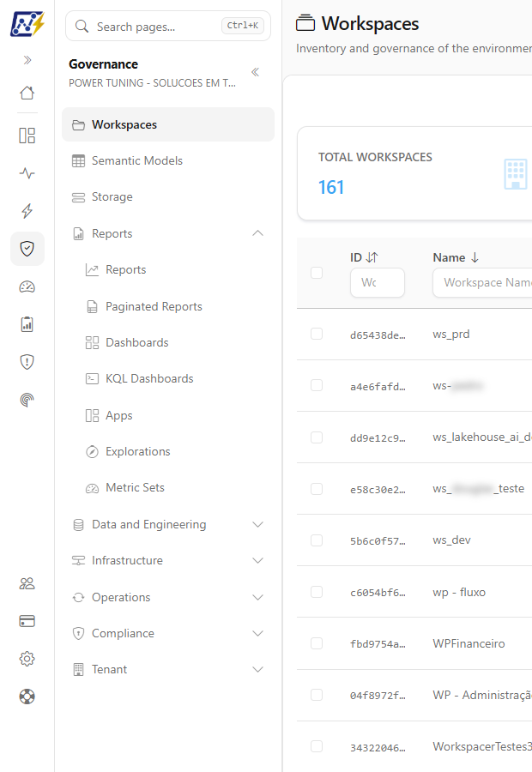The width and height of the screenshot is (532, 772).
Task: Open the speedometer gauge icon in rail
Action: [27, 286]
